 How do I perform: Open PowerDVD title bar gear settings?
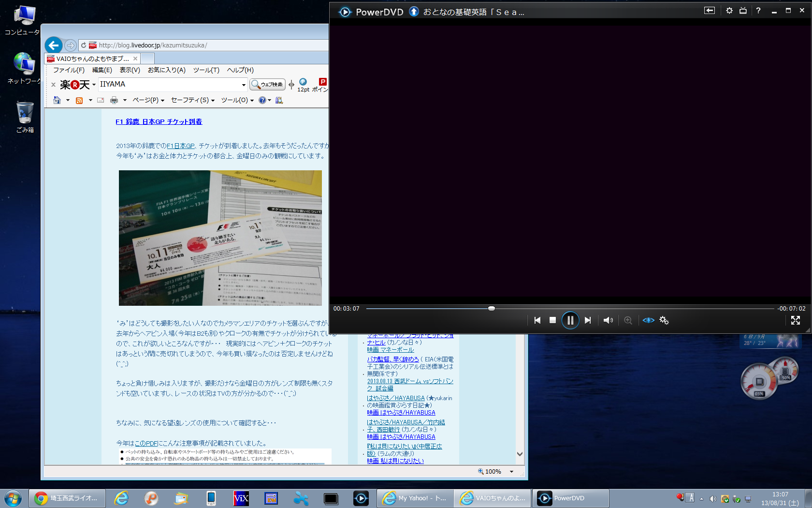pyautogui.click(x=729, y=11)
